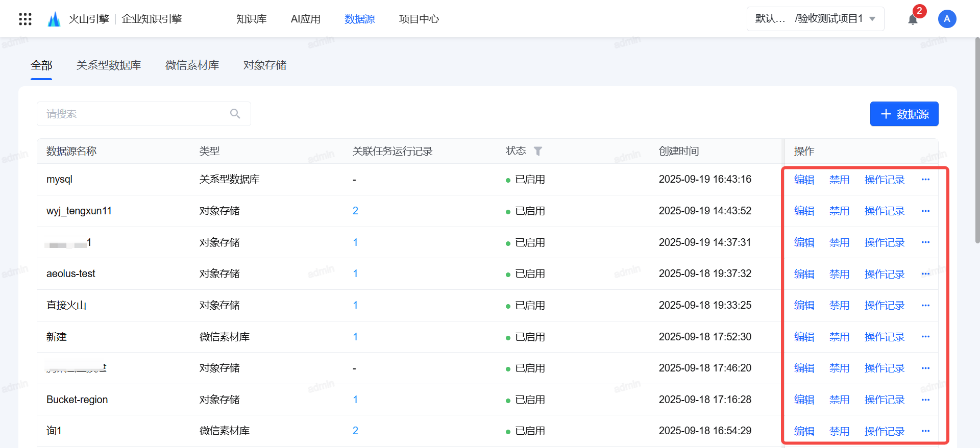This screenshot has width=980, height=448.
Task: Click the Volcano Engine logo
Action: coord(54,19)
